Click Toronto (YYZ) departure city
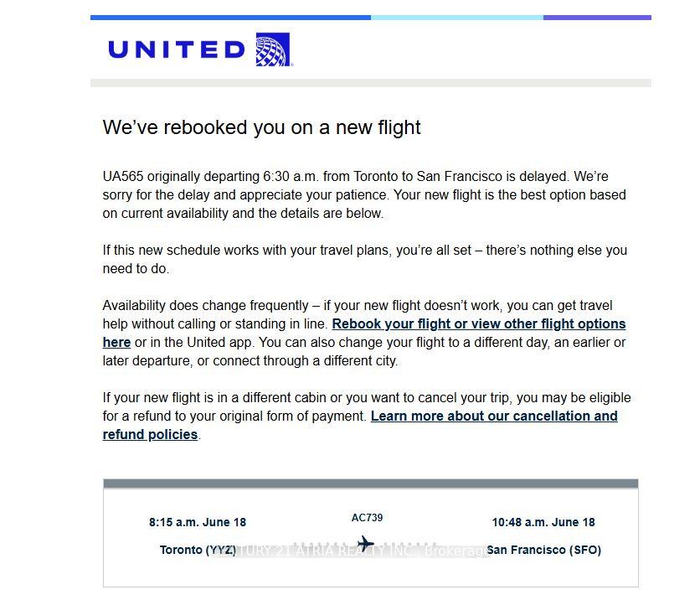 coord(198,550)
